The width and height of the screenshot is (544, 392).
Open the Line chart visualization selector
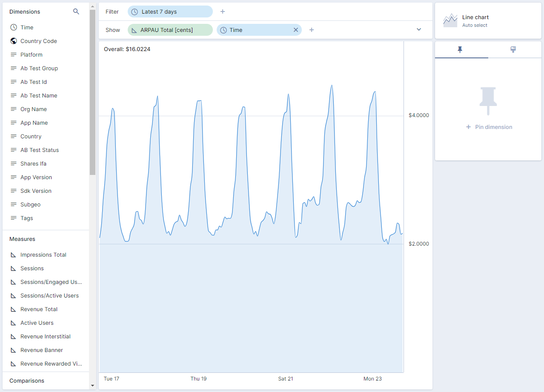tap(488, 20)
